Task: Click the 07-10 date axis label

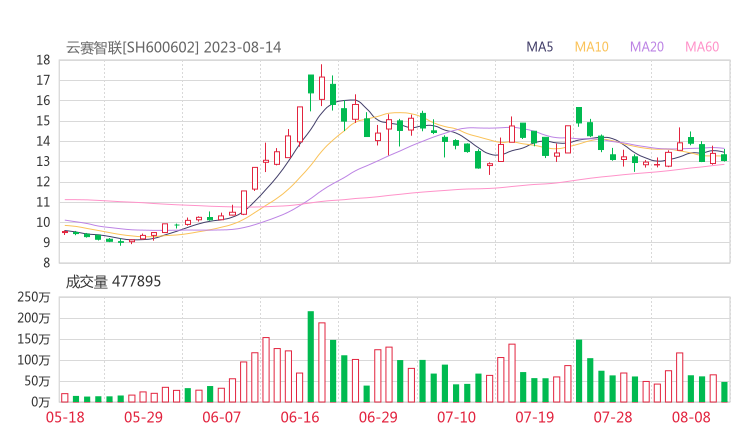Action: pyautogui.click(x=456, y=417)
